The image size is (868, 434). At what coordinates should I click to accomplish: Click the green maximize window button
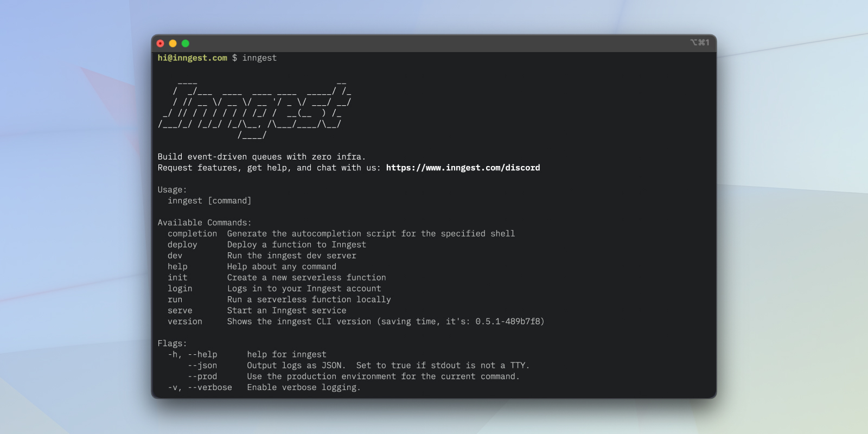[x=185, y=43]
